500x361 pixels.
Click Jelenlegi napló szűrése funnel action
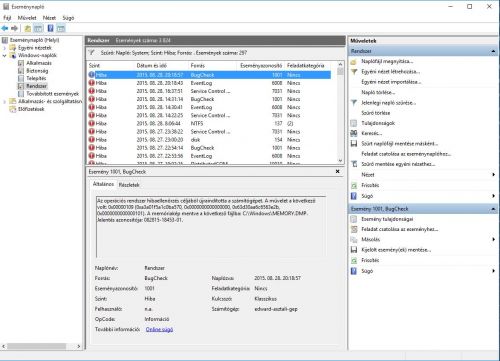pos(388,103)
